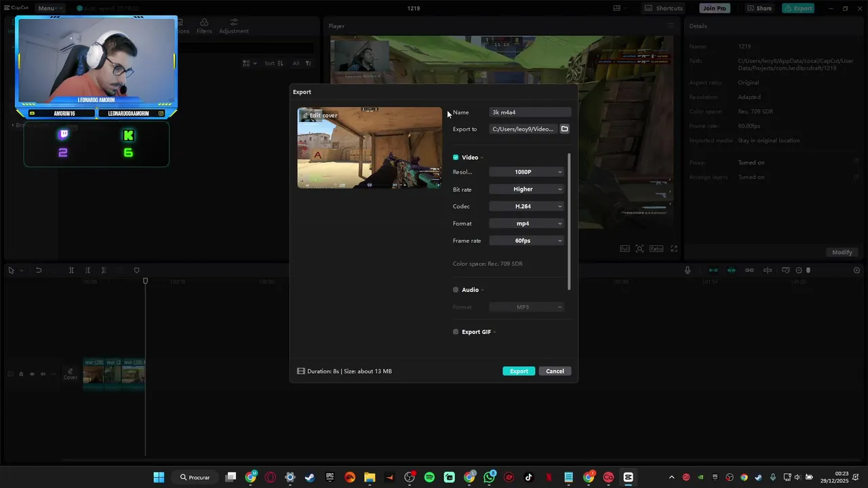Click Cancel in the Export dialog
The width and height of the screenshot is (868, 488).
pos(555,371)
